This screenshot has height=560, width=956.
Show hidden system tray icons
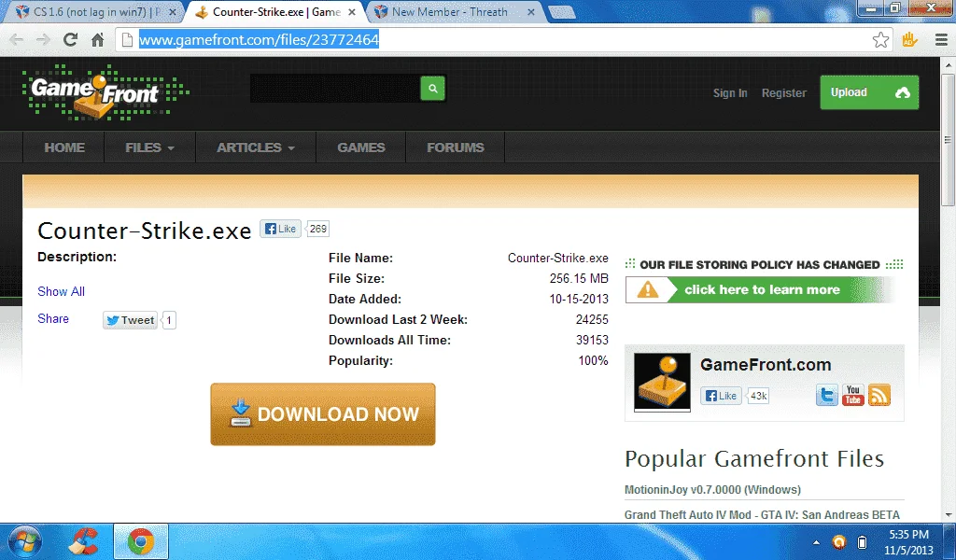[816, 541]
